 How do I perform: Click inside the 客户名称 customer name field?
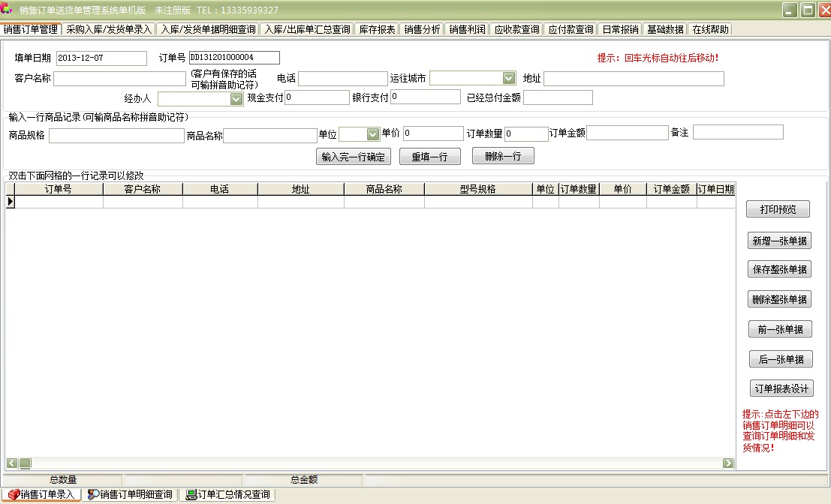119,77
